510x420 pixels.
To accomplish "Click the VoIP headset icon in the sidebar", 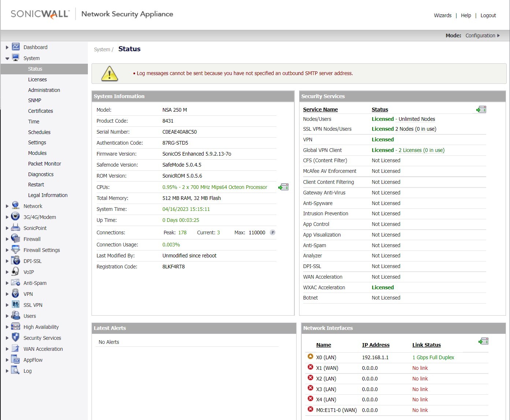I will point(15,272).
